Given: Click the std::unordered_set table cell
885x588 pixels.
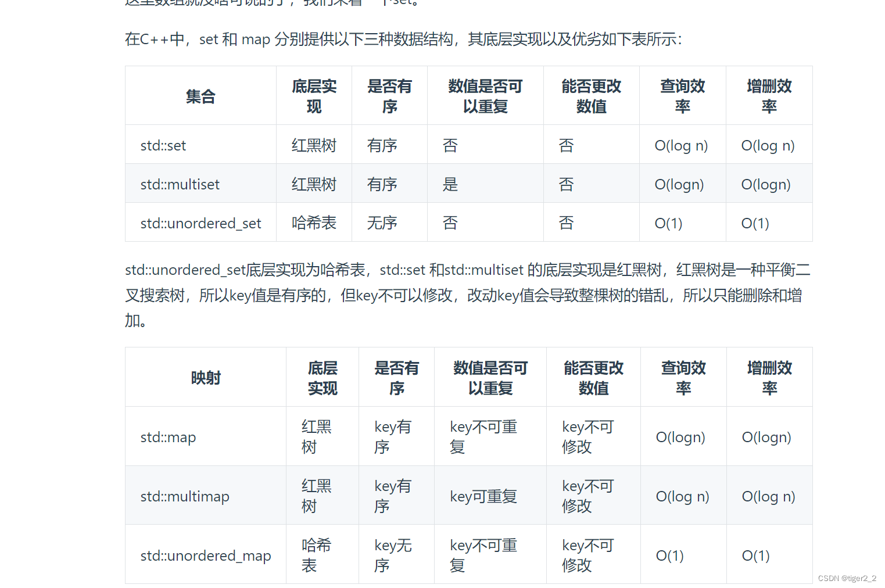Looking at the screenshot, I should (200, 223).
